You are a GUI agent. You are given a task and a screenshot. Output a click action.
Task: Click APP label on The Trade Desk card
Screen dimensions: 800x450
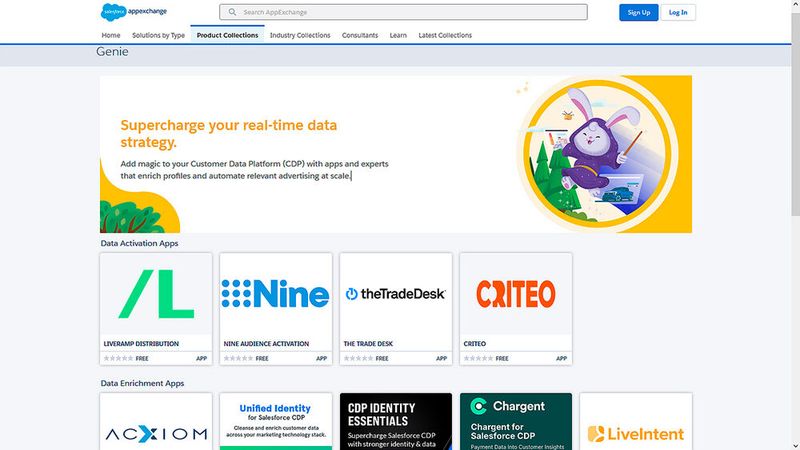[441, 359]
